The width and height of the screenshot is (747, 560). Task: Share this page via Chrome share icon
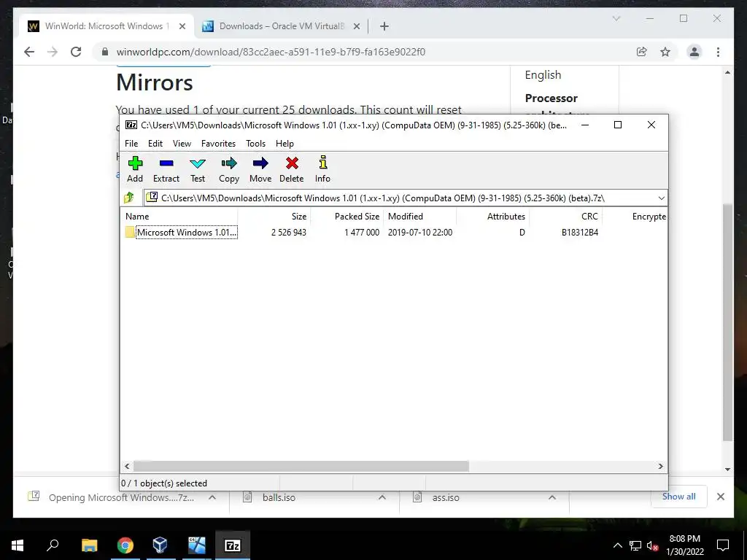(x=642, y=52)
